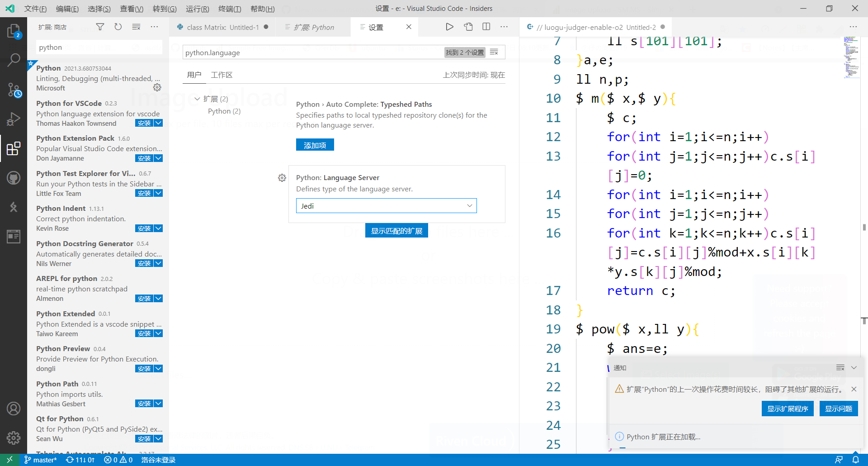Click master* branch in status bar
The width and height of the screenshot is (868, 466).
[x=41, y=460]
